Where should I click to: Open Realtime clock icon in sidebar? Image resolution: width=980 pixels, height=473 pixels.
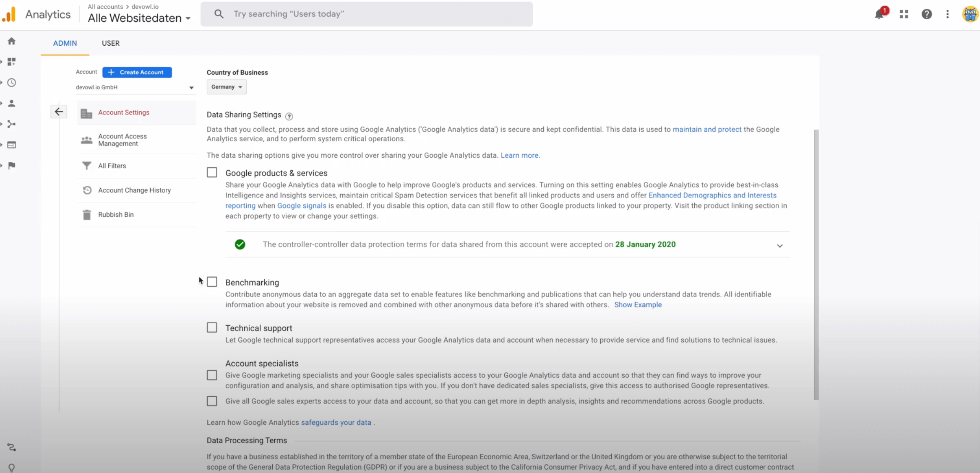coord(11,83)
